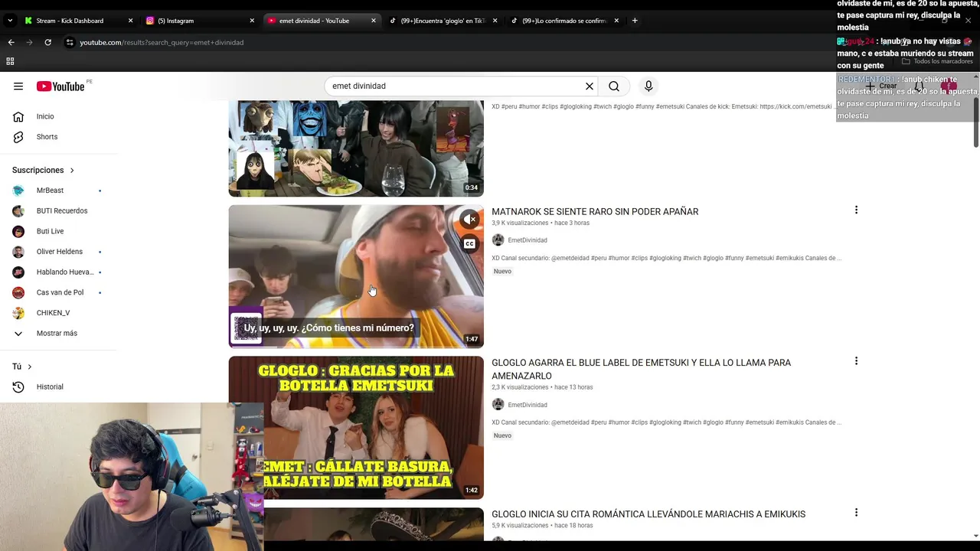Open EmetDivinidad avatar under BLUE LABEL video
The width and height of the screenshot is (980, 551).
[498, 405]
